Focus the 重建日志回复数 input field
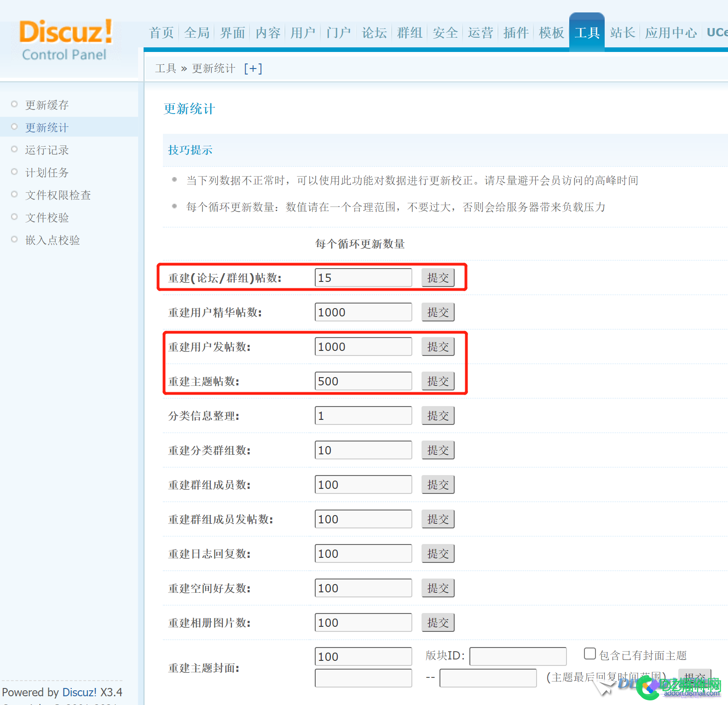 point(363,554)
